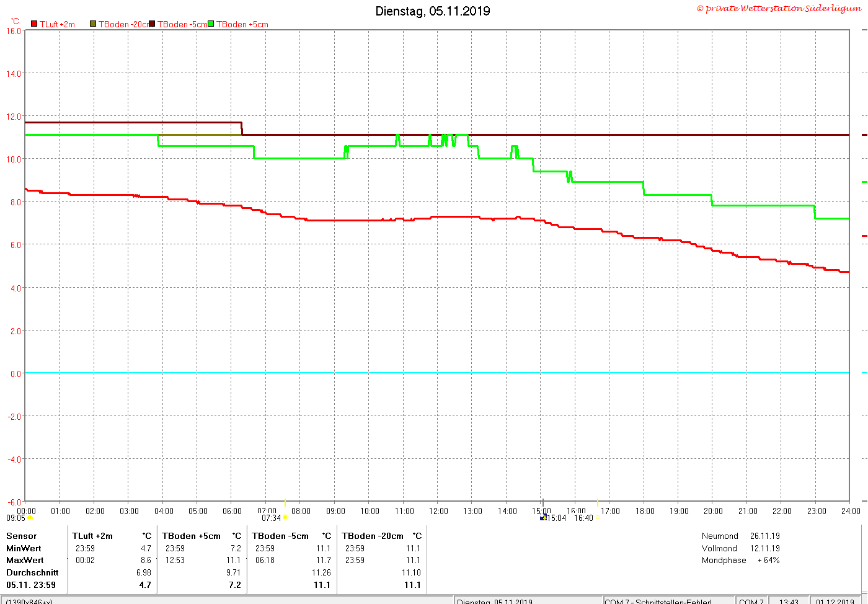Click the 01.12.2019 date in status bar
The image size is (868, 604).
coord(835,601)
